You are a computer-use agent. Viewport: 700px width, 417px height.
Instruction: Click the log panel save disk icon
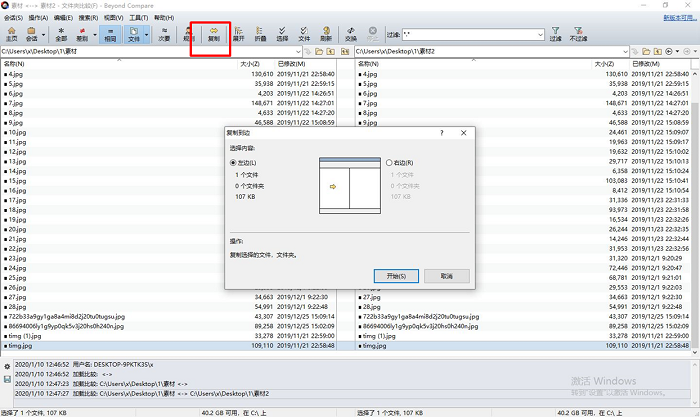coord(7,379)
